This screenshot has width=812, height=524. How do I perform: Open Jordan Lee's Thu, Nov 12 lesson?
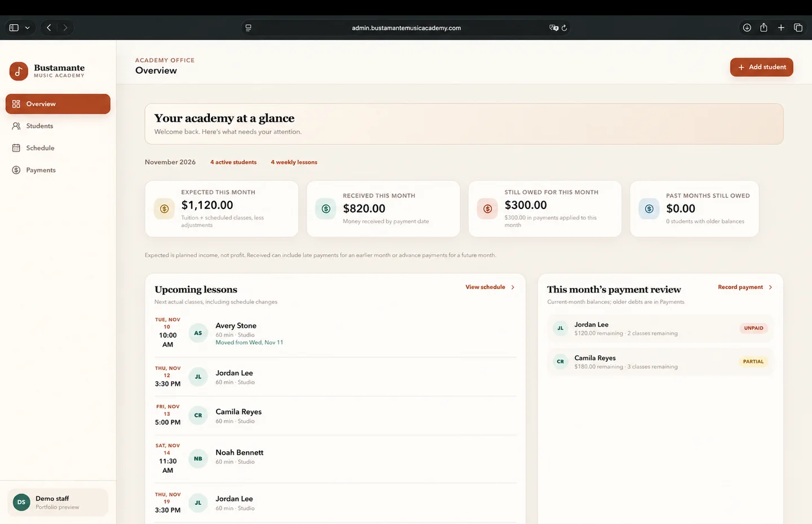(x=336, y=376)
